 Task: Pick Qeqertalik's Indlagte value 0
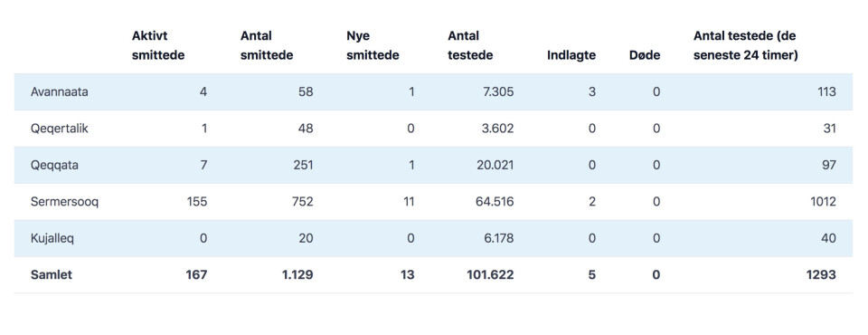point(592,129)
